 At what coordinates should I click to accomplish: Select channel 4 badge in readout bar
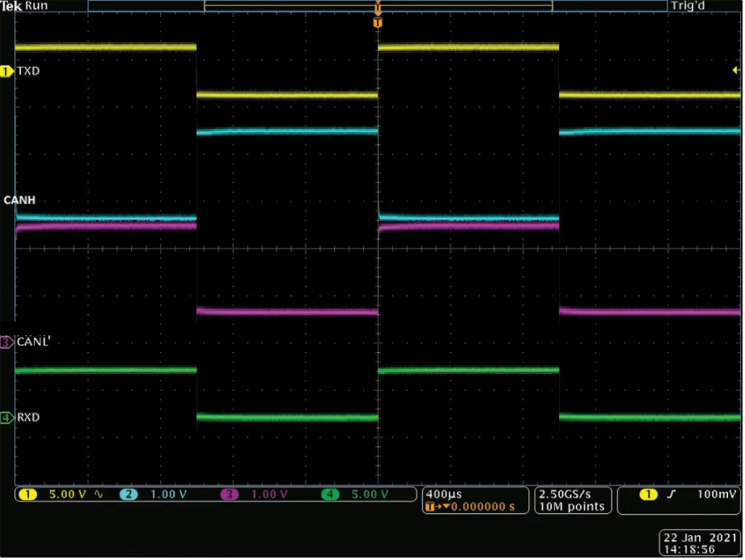coord(330,495)
